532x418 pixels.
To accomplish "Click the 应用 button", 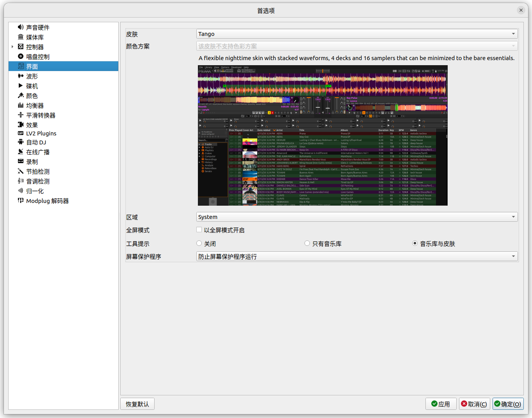I will pyautogui.click(x=441, y=404).
